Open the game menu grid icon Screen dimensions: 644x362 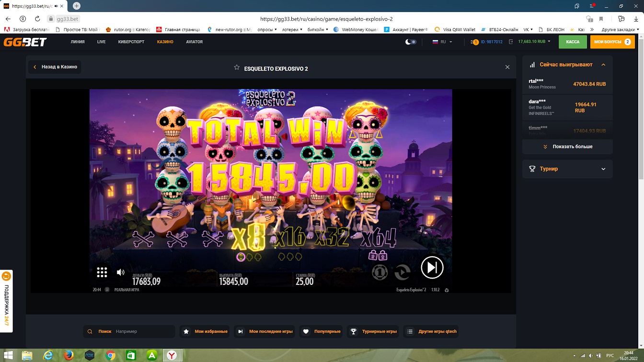pyautogui.click(x=102, y=272)
